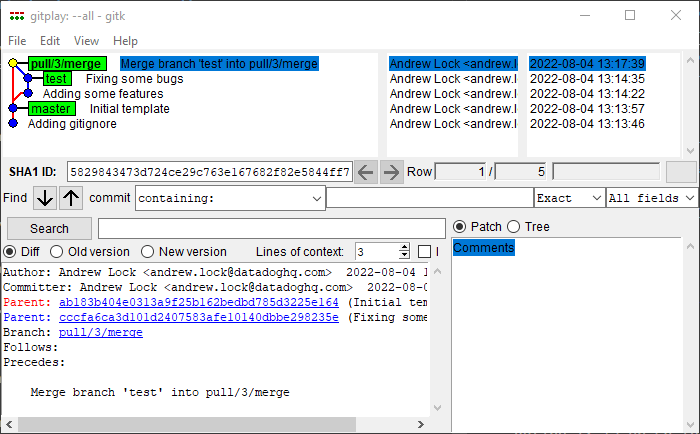Click the pull/3/merge branch label
Screen dimensions: 700x434
(67, 63)
